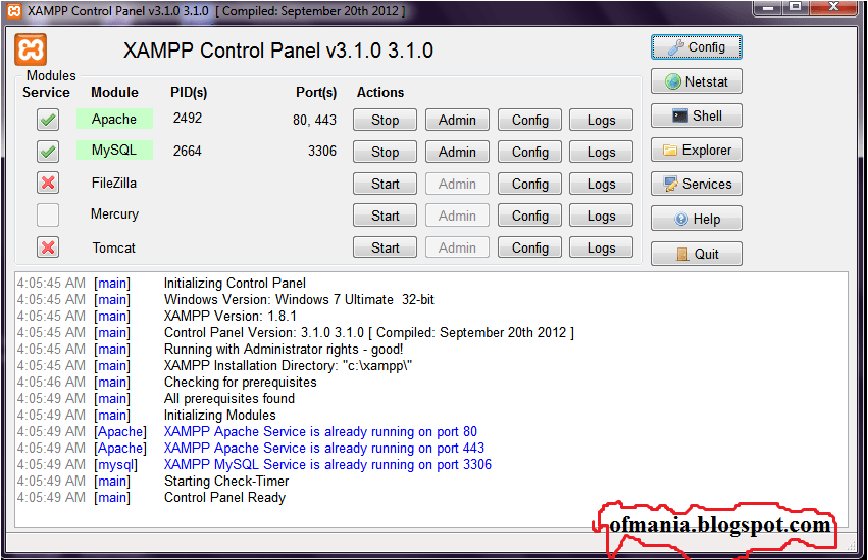The width and height of the screenshot is (868, 560).
Task: Stop the MySQL module
Action: (385, 152)
